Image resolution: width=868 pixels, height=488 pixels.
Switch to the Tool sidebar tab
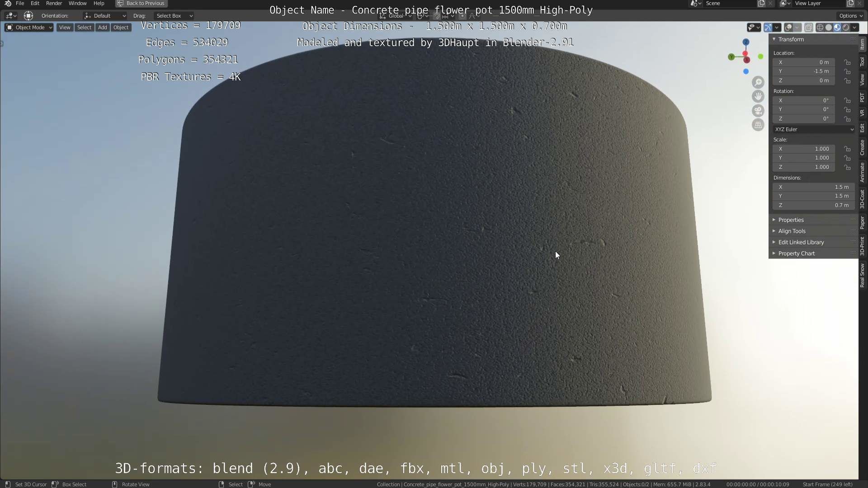point(862,61)
